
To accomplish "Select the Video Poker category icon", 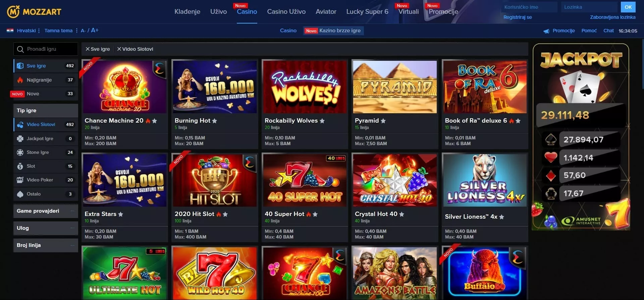I will tap(20, 180).
